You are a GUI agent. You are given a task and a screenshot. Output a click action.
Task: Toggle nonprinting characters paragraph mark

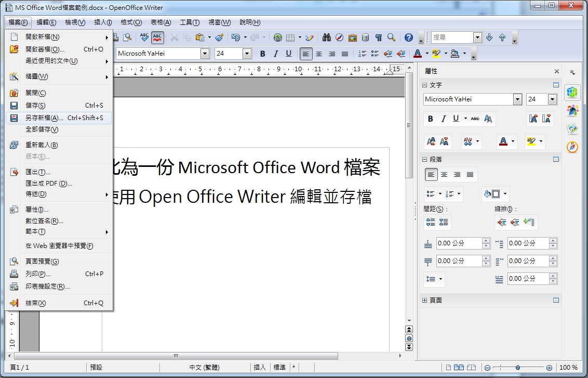tap(379, 37)
